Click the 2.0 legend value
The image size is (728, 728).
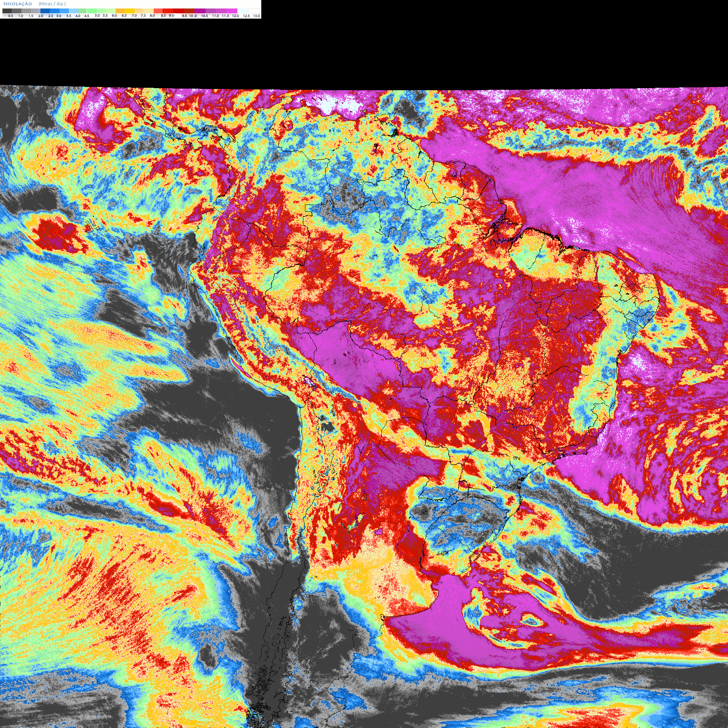pos(40,16)
